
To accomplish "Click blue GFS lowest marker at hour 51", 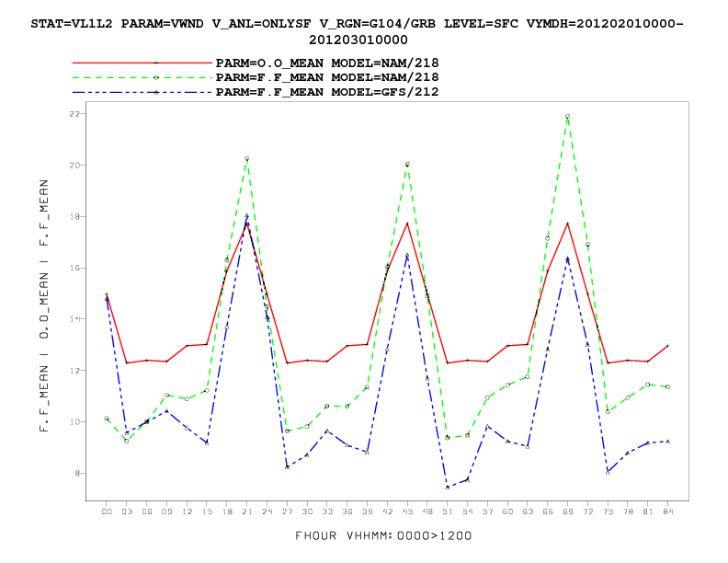I will coord(448,488).
